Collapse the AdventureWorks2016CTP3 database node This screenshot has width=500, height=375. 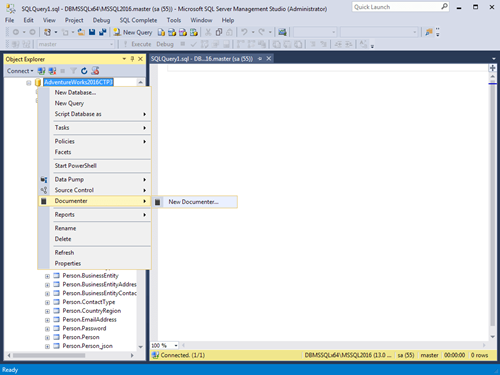(x=29, y=83)
